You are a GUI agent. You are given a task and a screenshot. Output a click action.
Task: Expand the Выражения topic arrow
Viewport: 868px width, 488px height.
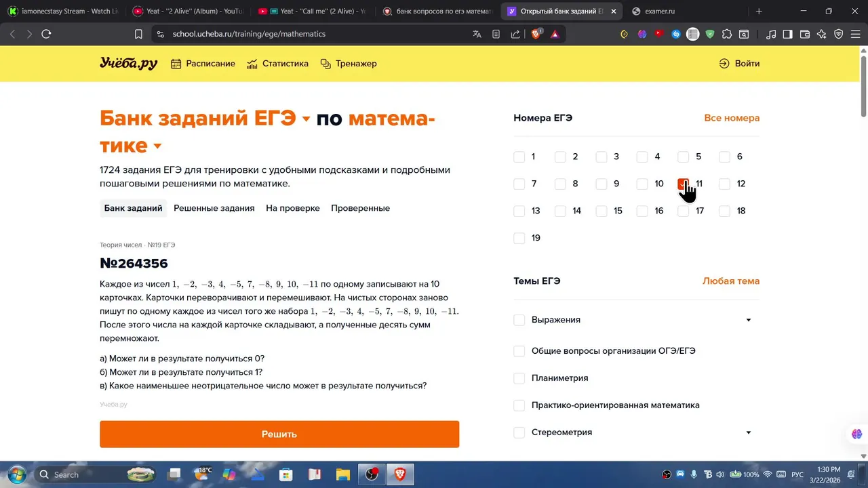point(749,320)
